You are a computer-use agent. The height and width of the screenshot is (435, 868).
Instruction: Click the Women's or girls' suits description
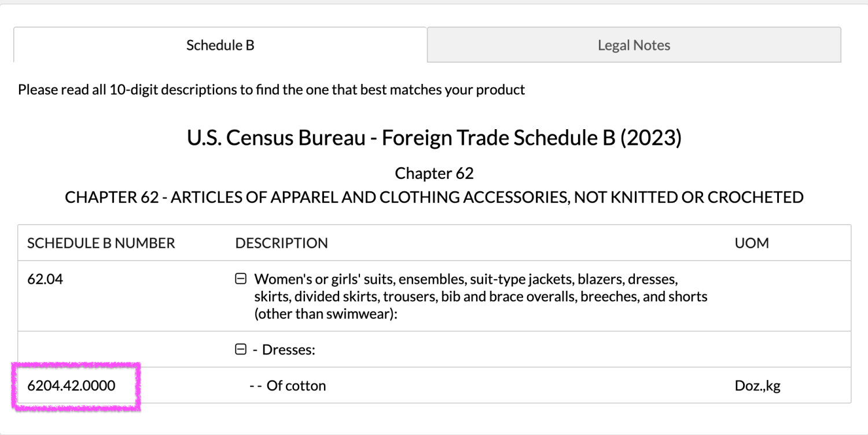pos(480,297)
